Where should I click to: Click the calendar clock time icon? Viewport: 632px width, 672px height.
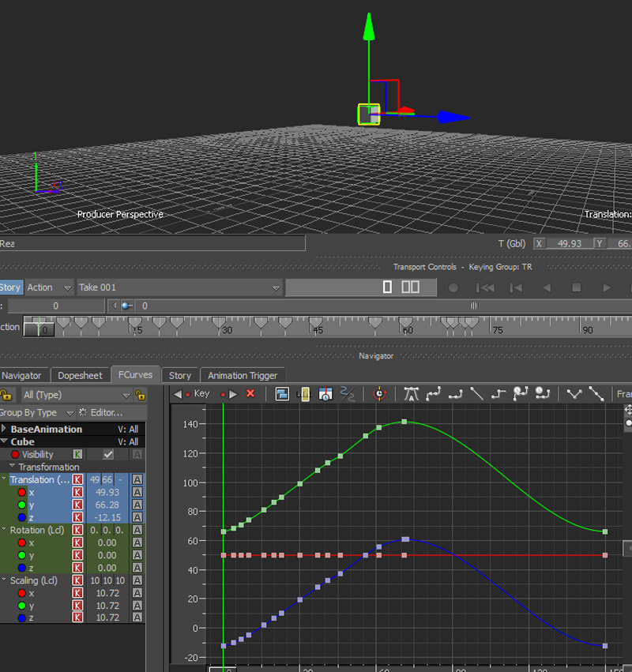pos(325,394)
